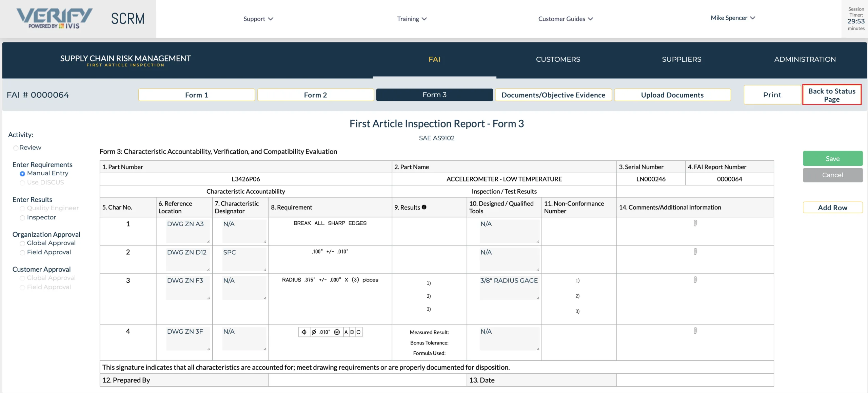The height and width of the screenshot is (393, 868).
Task: Click the .100" +/- .010" requirement
Action: click(330, 252)
